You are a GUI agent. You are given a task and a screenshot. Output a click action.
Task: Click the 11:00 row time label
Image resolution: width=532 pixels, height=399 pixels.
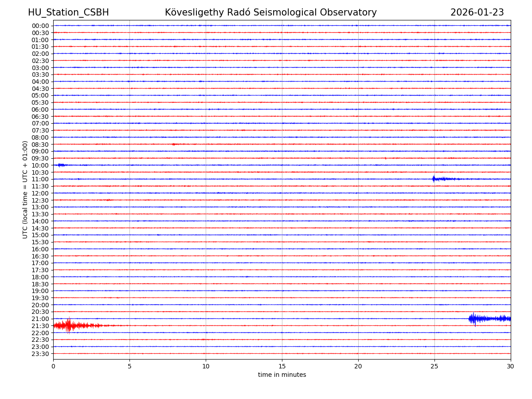[x=40, y=179]
